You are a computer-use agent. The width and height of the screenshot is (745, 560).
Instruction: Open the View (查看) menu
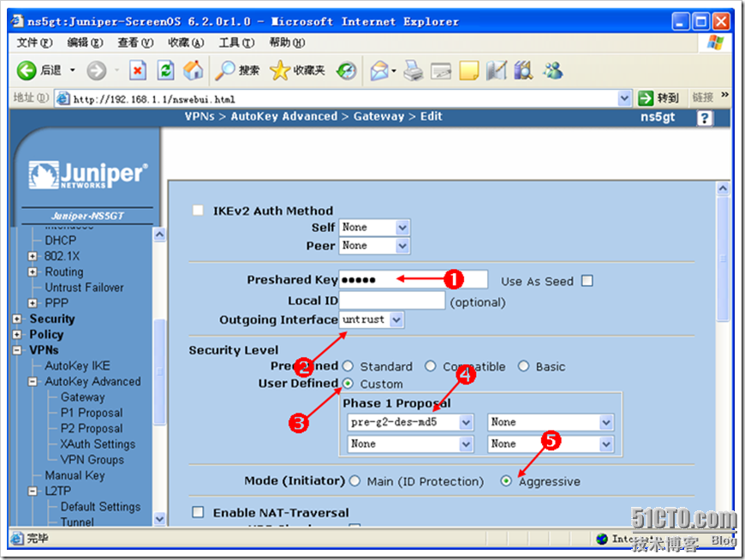(135, 43)
